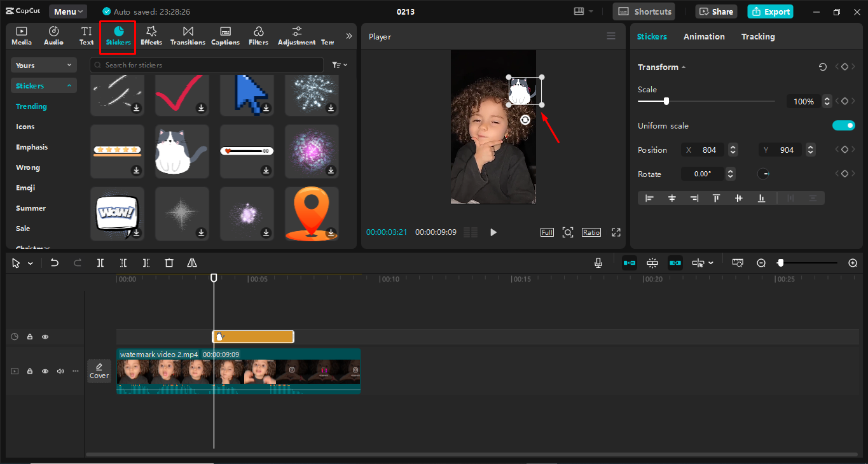Delete the selected clip

[169, 262]
